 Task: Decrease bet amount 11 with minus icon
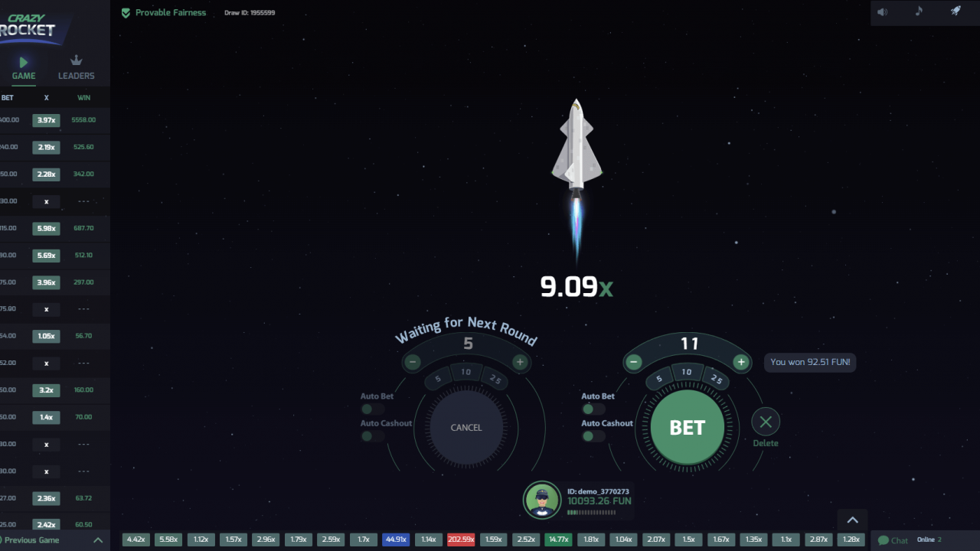[633, 362]
